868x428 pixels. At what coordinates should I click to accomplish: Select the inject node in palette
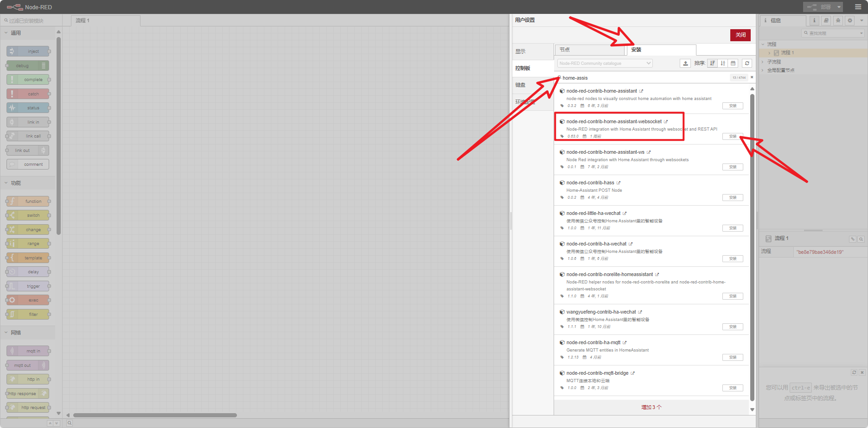point(28,51)
